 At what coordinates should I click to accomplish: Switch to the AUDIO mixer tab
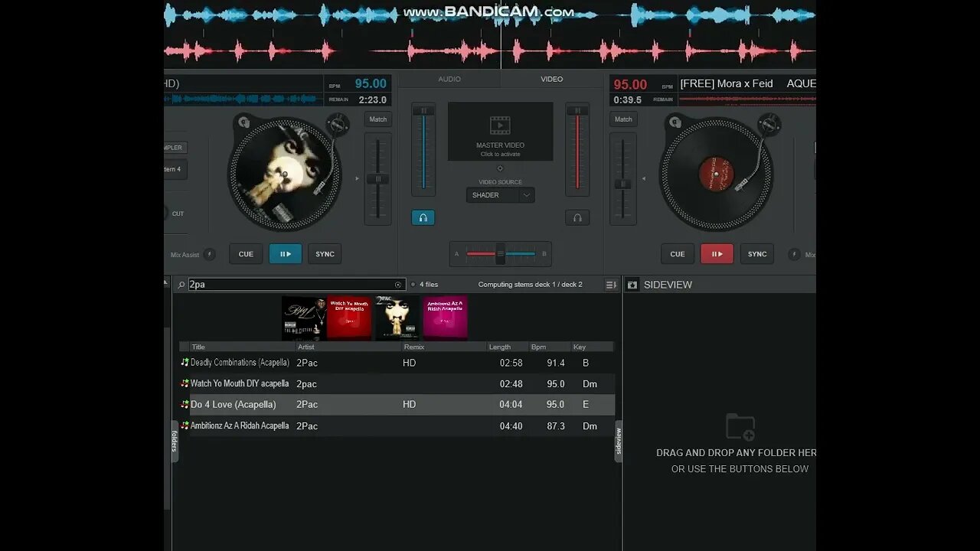point(449,79)
